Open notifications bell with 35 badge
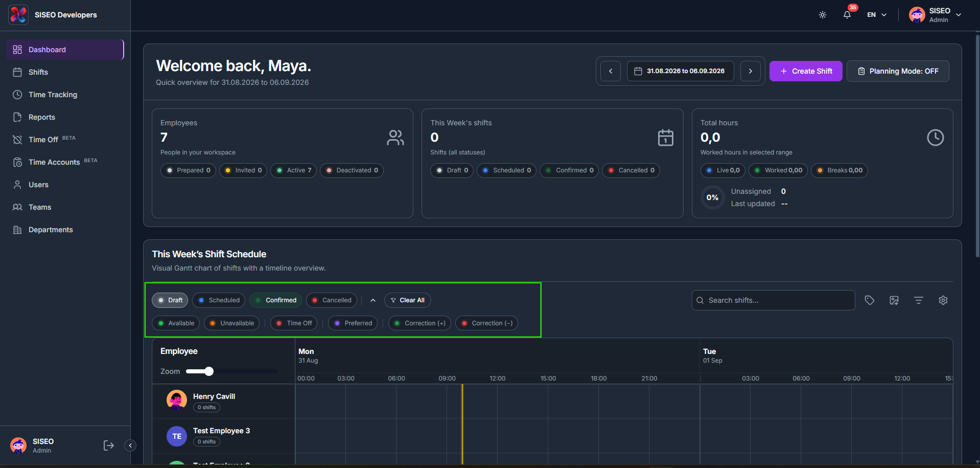Image resolution: width=980 pixels, height=468 pixels. tap(847, 15)
